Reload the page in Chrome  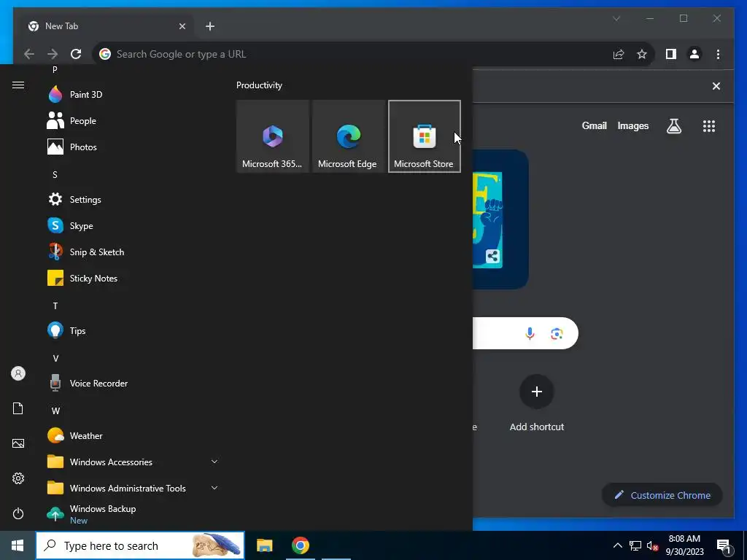[76, 54]
